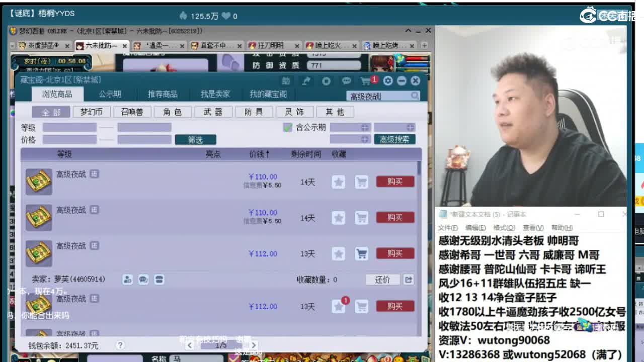
Task: Click minimum 等级 input field
Action: coord(69,127)
